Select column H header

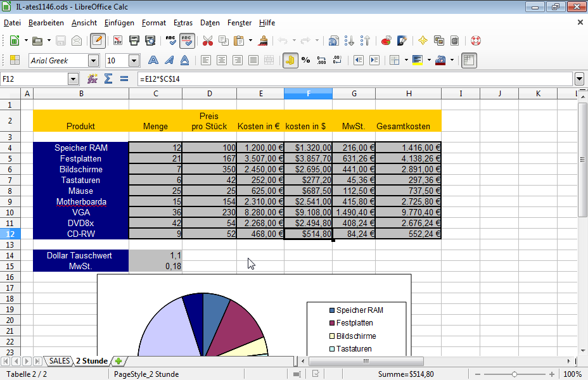coord(409,94)
